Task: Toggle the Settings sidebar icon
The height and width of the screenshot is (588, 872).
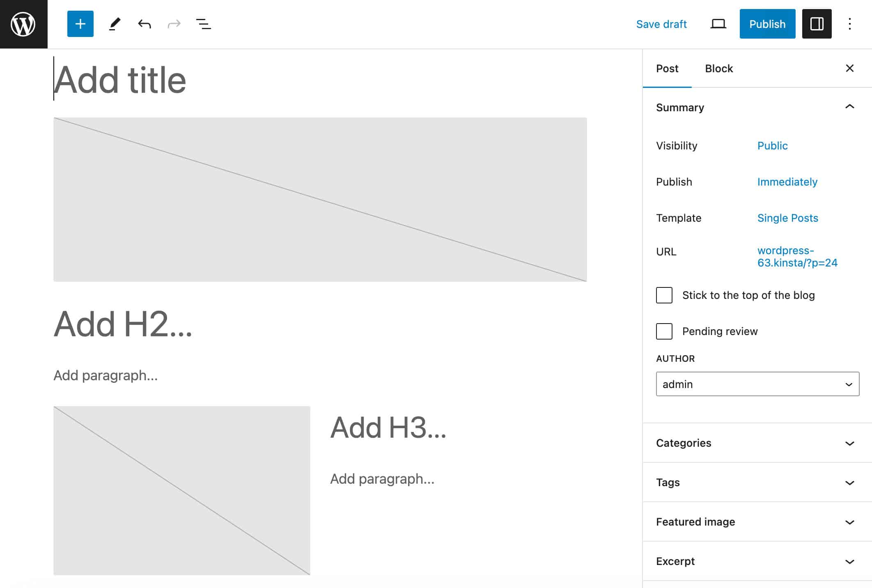Action: tap(817, 24)
